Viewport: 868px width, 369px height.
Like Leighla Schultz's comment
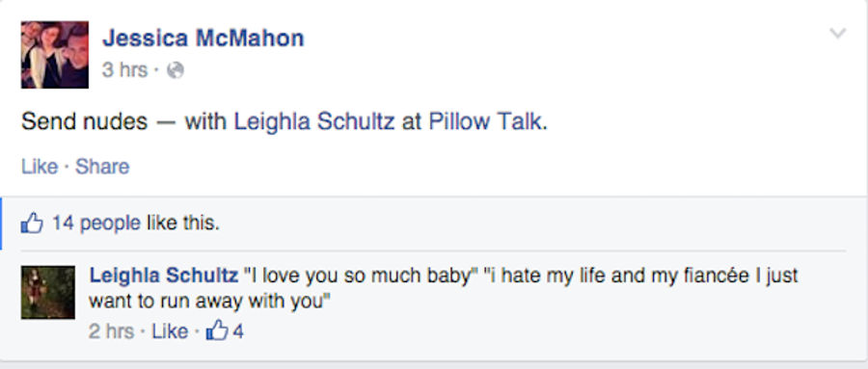click(x=170, y=331)
